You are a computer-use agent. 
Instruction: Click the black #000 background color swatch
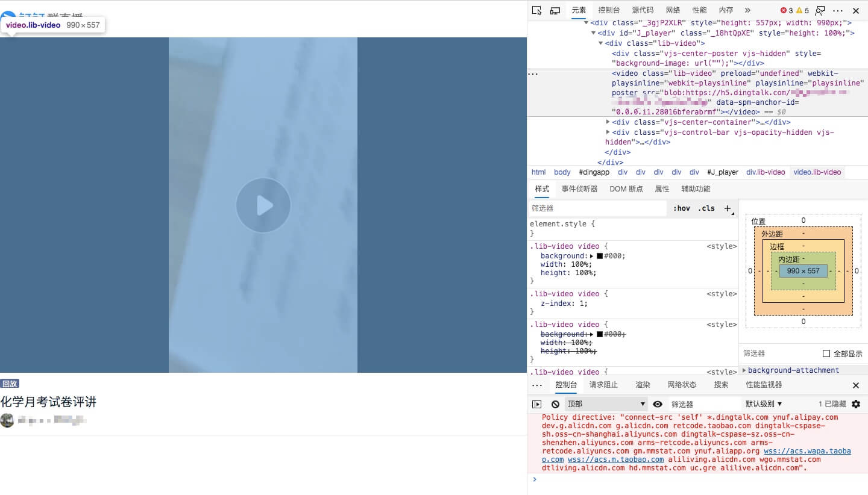600,256
